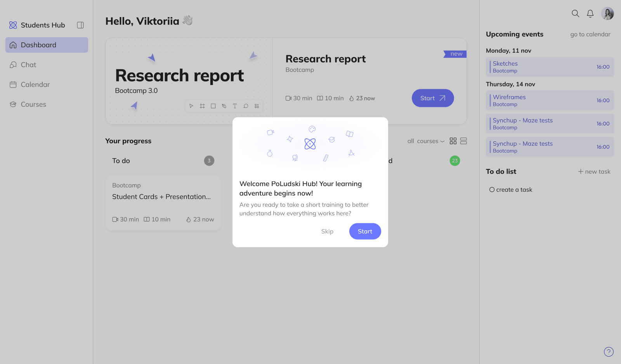Click Start in welcome dialog
The width and height of the screenshot is (621, 364).
[365, 231]
